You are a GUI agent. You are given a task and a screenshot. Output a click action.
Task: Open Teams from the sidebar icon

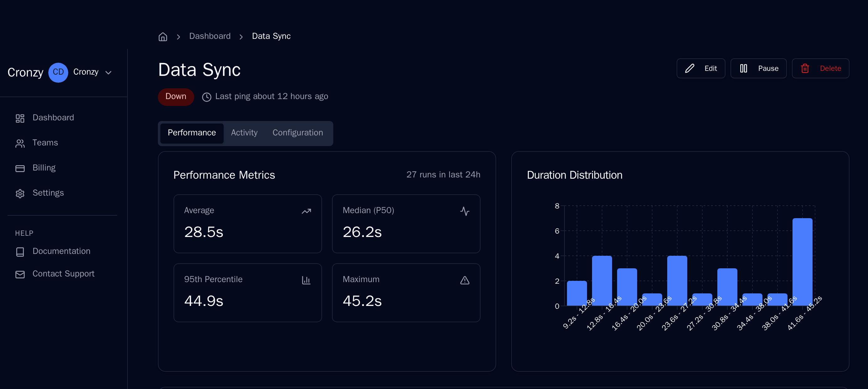[x=20, y=143]
